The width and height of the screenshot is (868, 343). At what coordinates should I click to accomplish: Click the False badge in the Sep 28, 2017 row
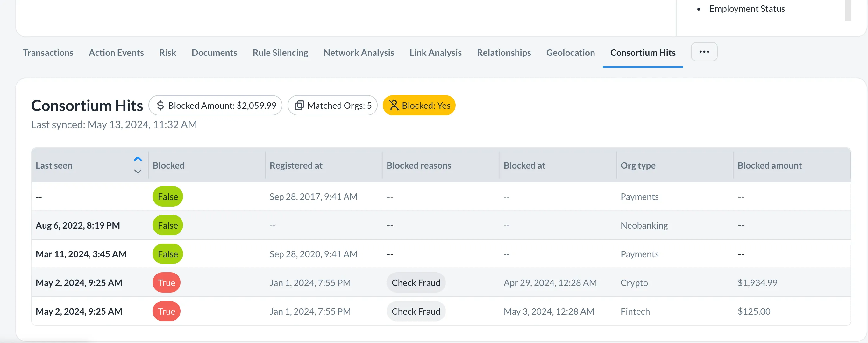(x=167, y=196)
